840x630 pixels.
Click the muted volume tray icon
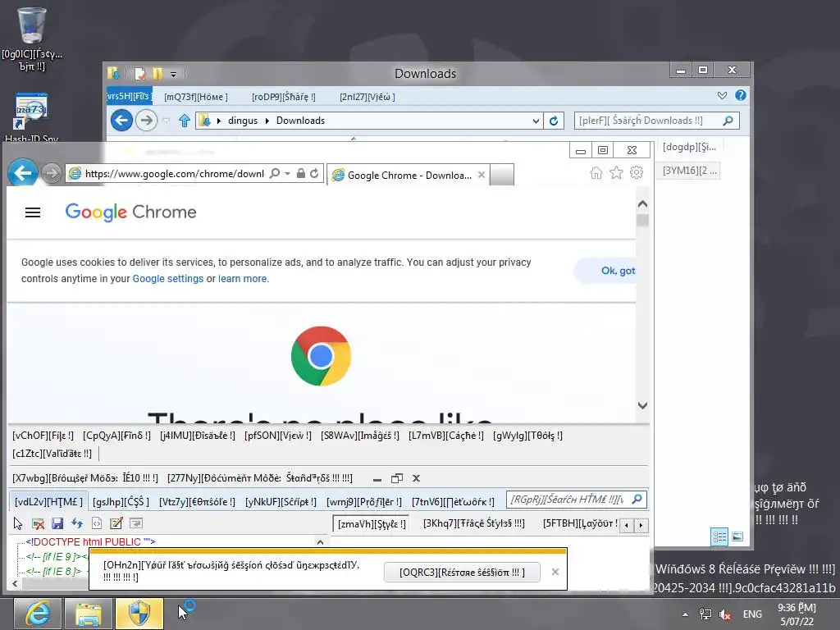tap(725, 614)
